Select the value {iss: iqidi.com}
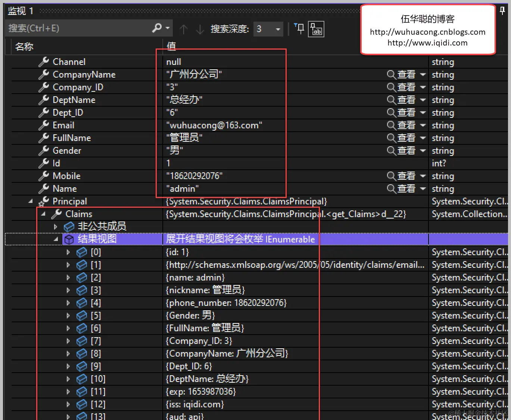 (x=195, y=404)
